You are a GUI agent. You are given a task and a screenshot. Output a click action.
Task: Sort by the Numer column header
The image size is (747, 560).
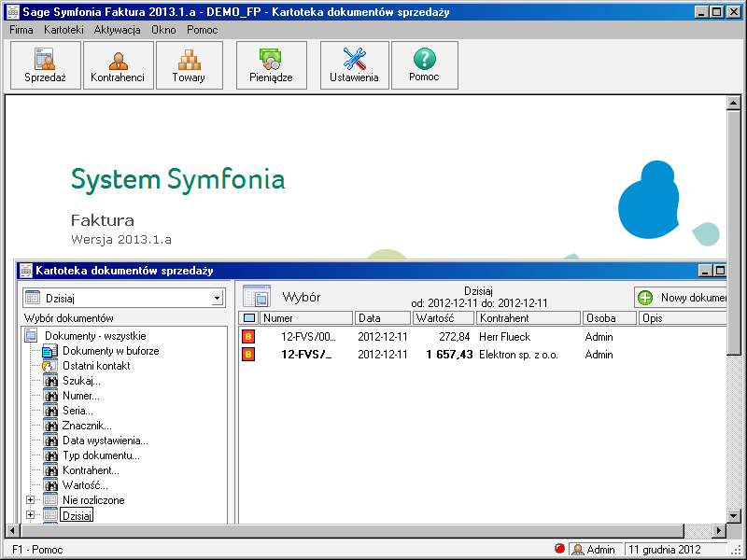pos(306,318)
